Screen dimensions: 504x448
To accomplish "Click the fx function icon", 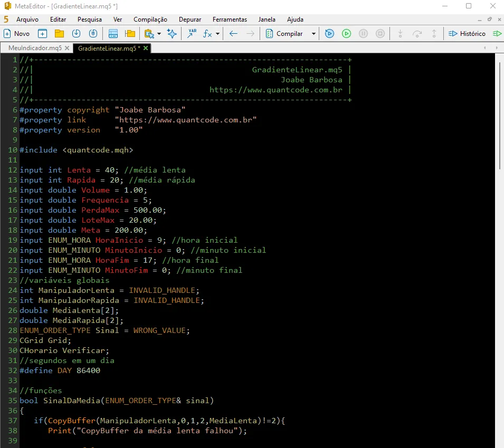I will coord(207,33).
